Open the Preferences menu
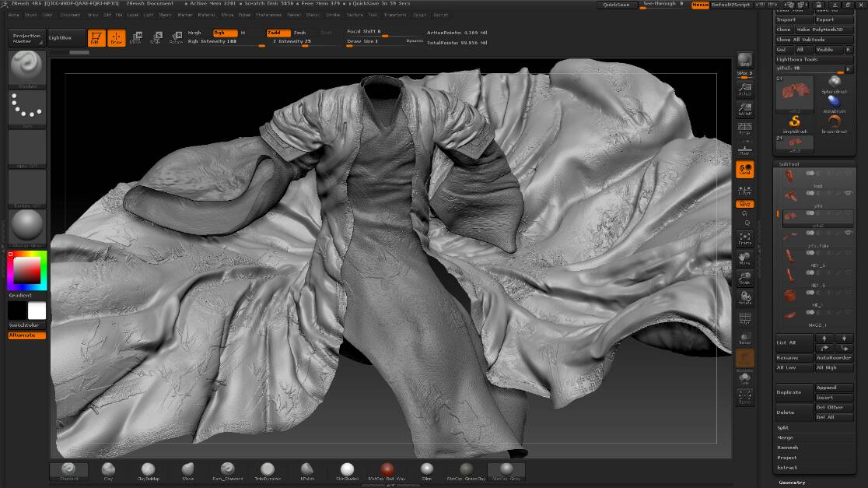Image resolution: width=868 pixels, height=488 pixels. [268, 15]
